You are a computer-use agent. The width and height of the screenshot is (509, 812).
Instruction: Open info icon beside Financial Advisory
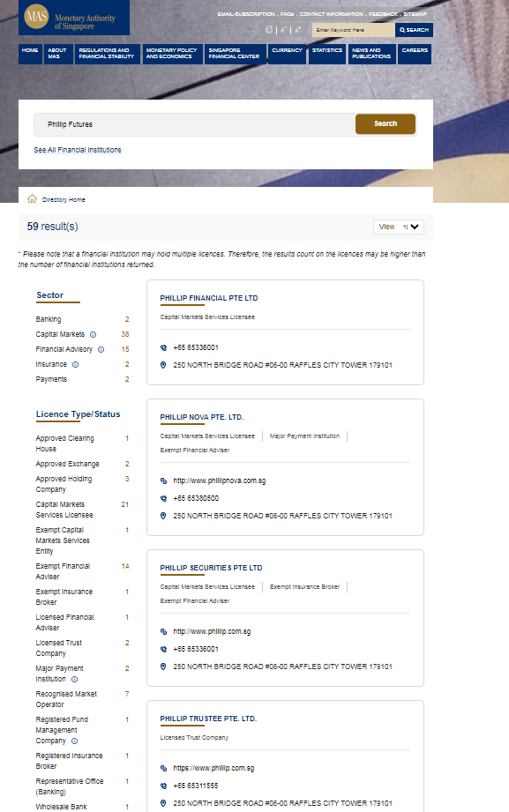(101, 349)
